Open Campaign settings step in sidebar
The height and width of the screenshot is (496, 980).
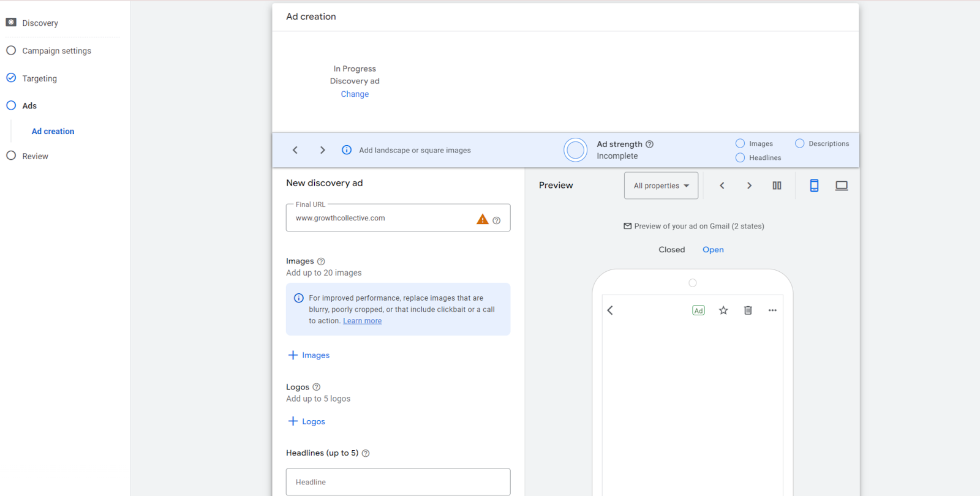(56, 51)
